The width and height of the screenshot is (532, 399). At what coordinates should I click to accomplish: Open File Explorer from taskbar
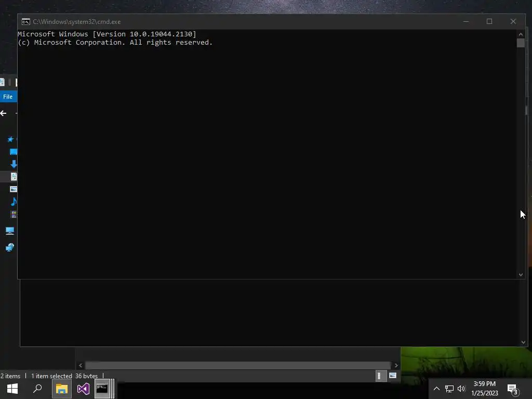62,389
